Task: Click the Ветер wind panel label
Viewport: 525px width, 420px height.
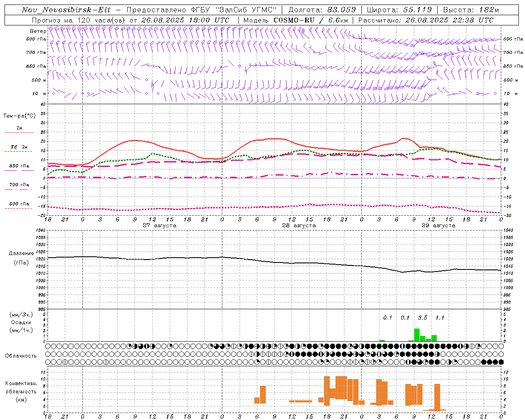Action: (38, 31)
